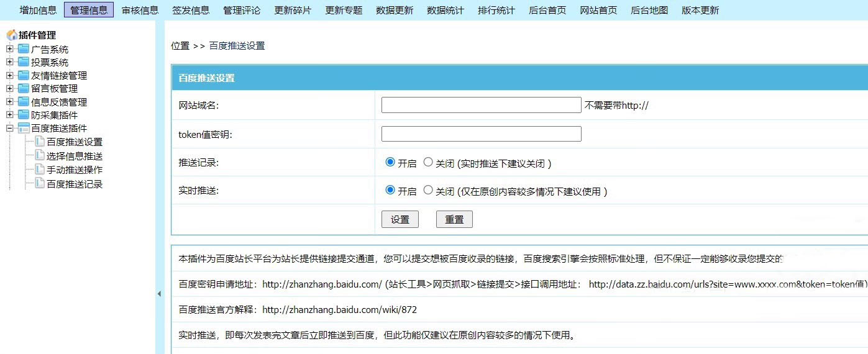Expand the 信息反馈管理 tree node

[9, 102]
